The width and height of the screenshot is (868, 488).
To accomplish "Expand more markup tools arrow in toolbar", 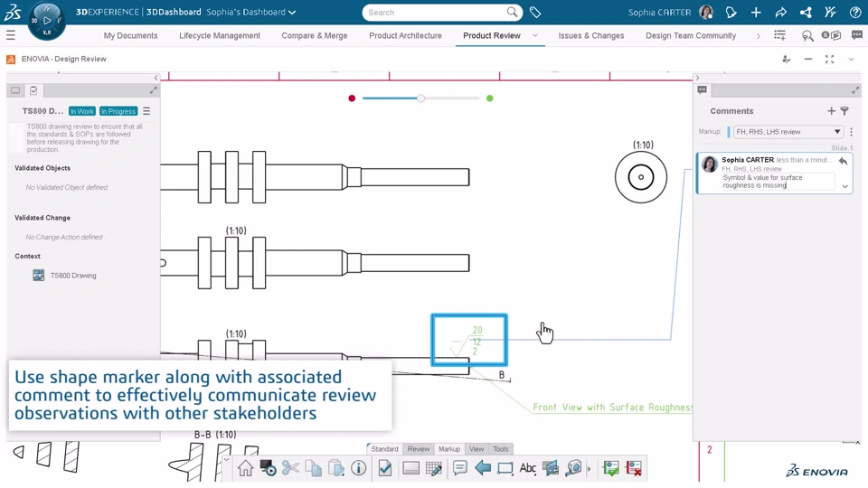I will click(589, 469).
